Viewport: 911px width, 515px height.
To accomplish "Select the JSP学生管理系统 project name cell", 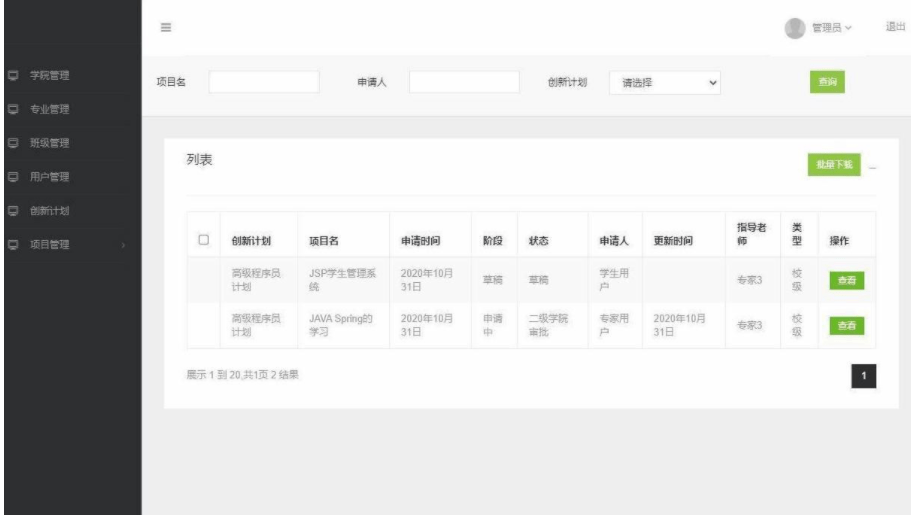I will tap(342, 280).
